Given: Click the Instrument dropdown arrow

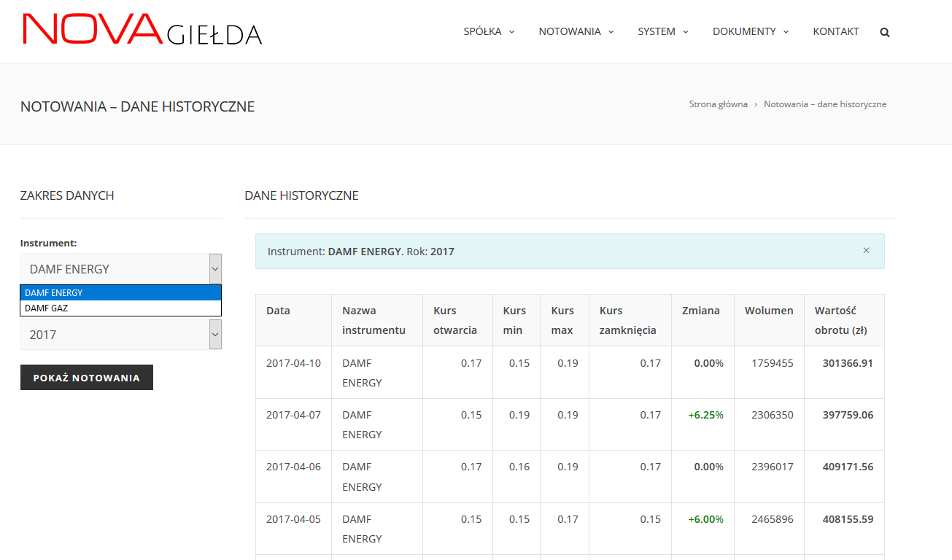Looking at the screenshot, I should 215,269.
